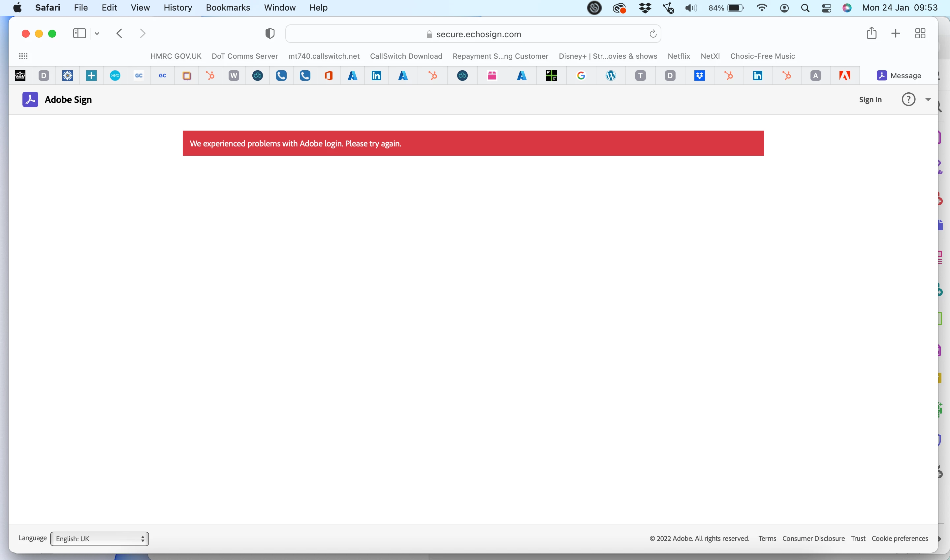Image resolution: width=950 pixels, height=560 pixels.
Task: Open Cookie preferences footer link
Action: click(900, 539)
